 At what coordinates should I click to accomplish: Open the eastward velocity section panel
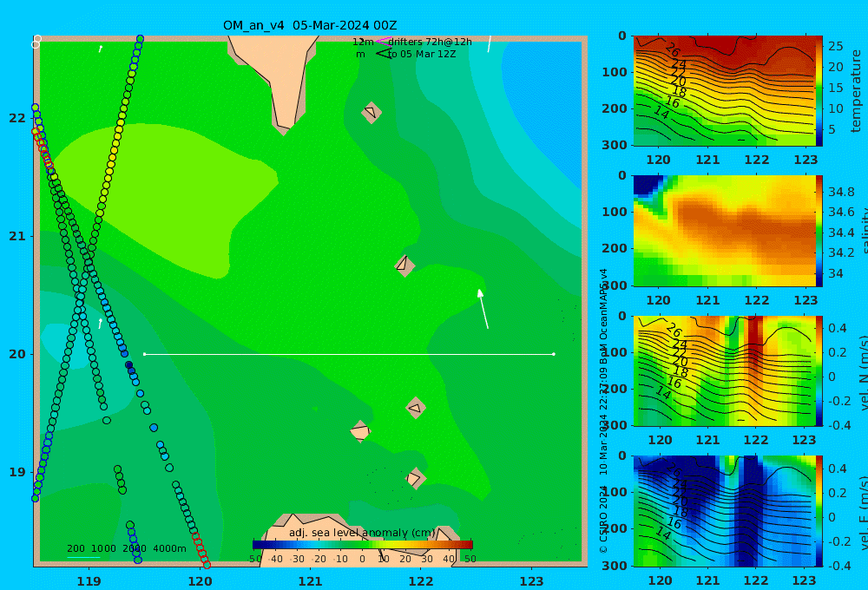click(724, 511)
